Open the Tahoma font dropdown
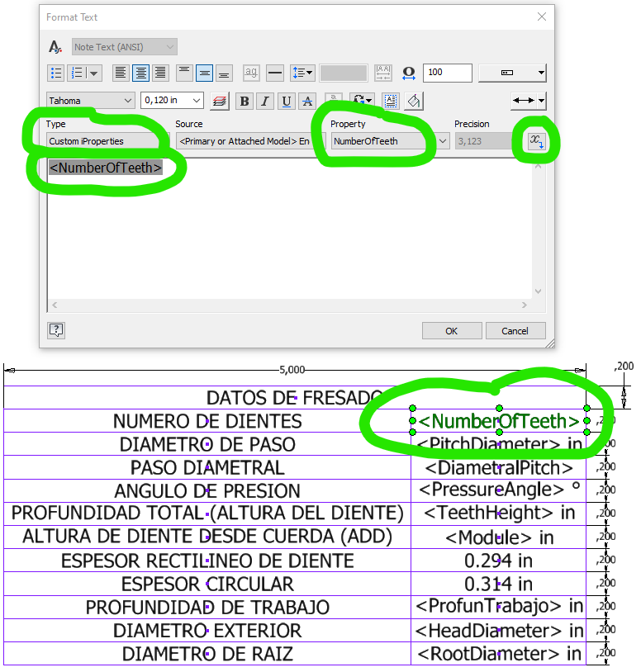641x672 pixels. 127,101
